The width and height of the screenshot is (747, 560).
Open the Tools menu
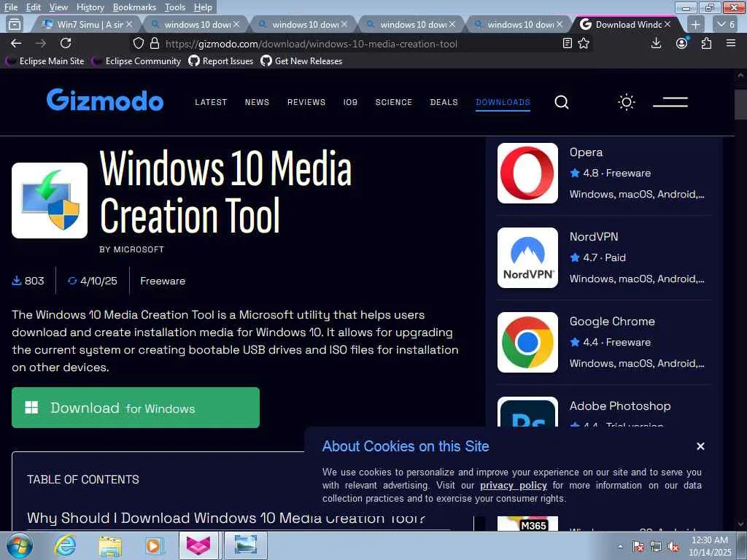tap(175, 7)
